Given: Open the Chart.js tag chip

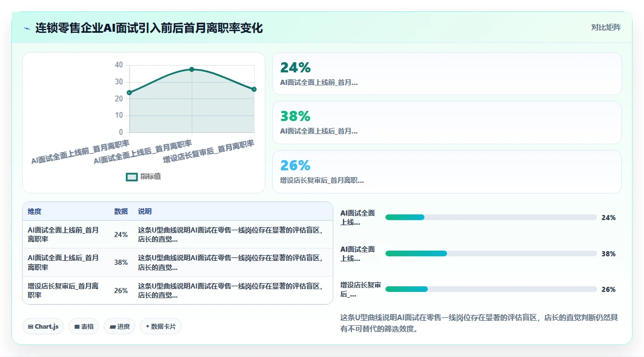Looking at the screenshot, I should (x=43, y=326).
